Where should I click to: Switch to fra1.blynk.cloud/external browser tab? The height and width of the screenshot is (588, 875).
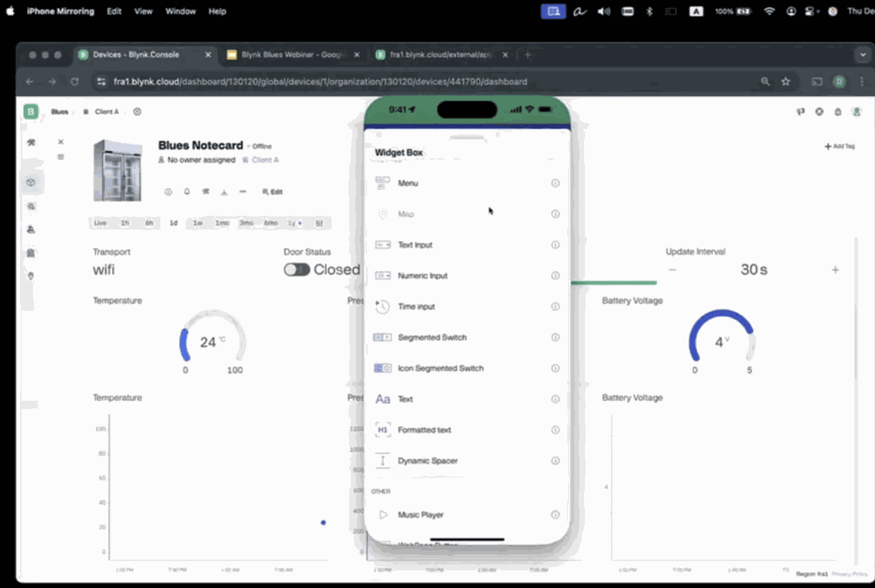coord(441,55)
